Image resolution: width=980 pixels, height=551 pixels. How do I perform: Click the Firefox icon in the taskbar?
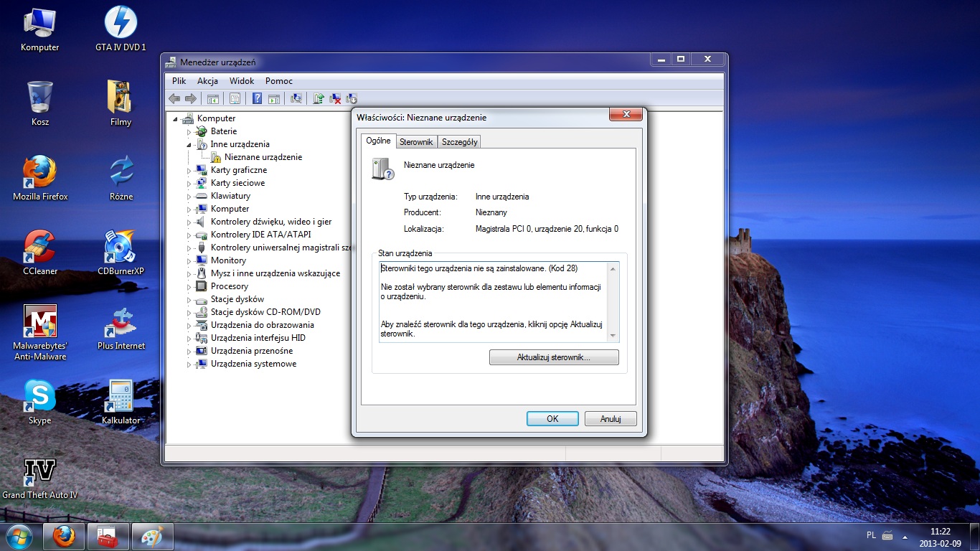point(65,536)
